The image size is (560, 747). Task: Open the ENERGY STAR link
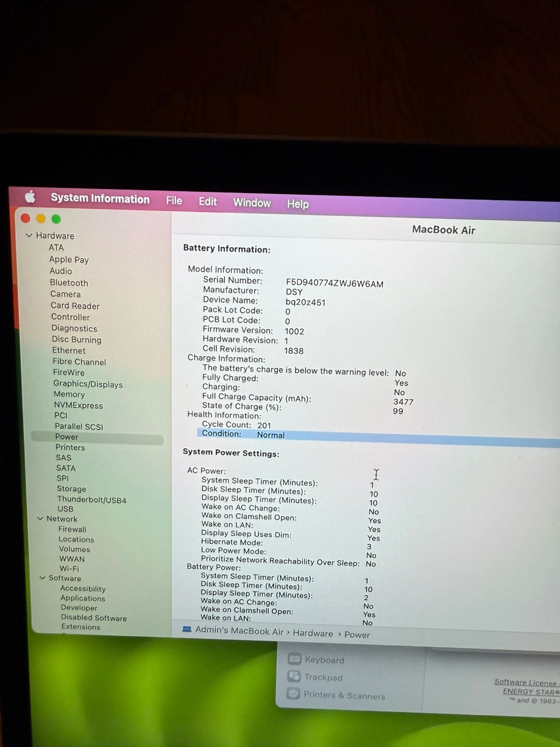click(x=531, y=691)
